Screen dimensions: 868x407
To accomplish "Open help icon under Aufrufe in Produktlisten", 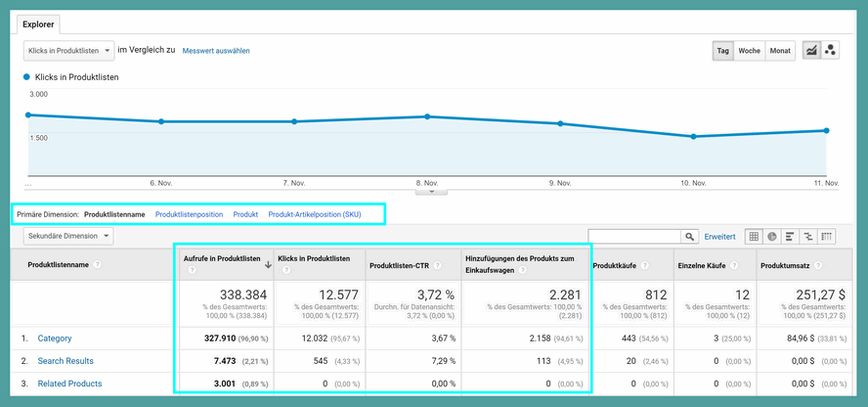I will [193, 271].
